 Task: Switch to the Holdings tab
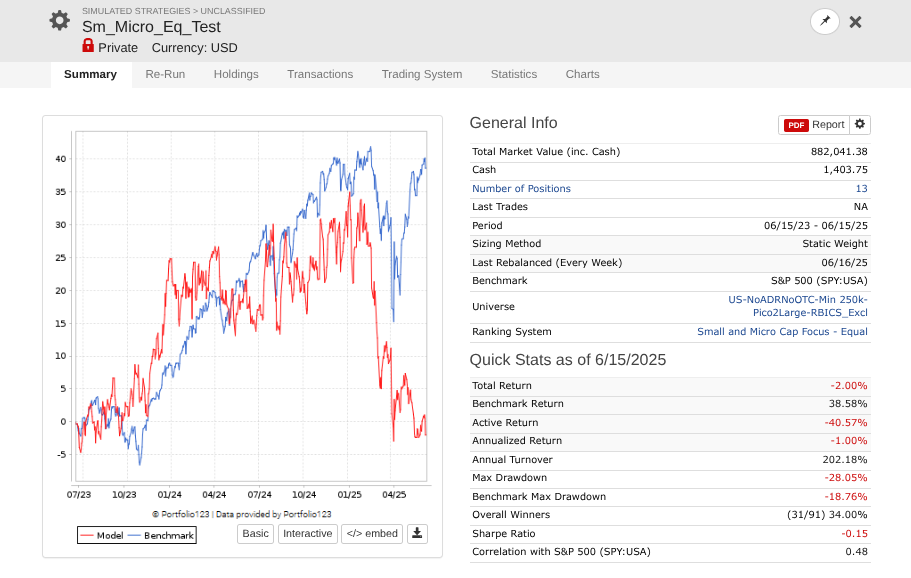click(x=236, y=74)
